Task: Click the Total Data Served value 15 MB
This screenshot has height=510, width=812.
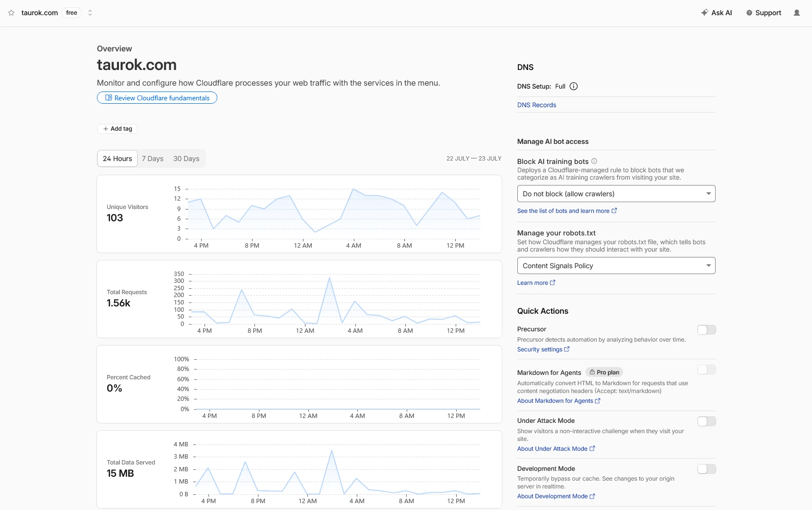Action: [x=120, y=473]
